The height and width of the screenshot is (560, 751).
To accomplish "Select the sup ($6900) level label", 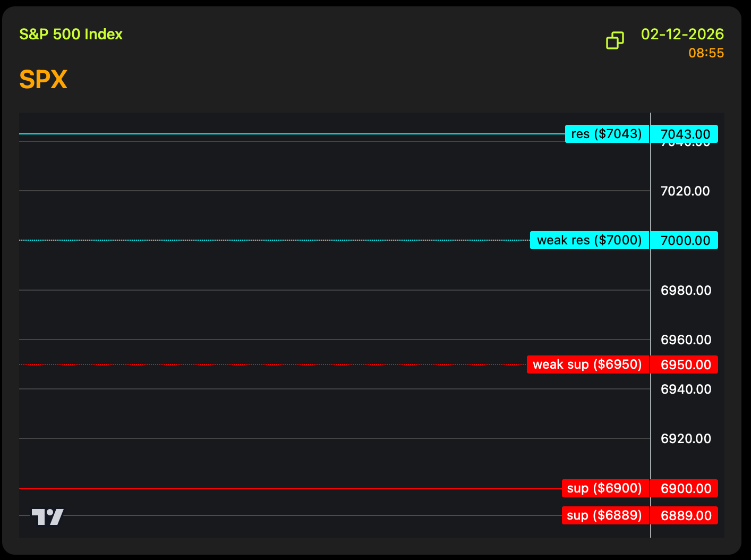I will point(605,488).
